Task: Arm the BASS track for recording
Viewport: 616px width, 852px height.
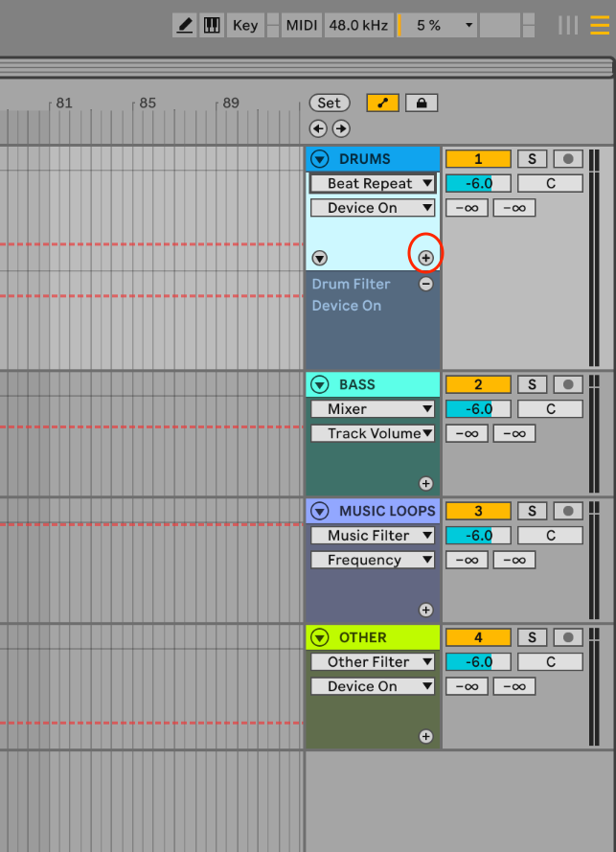Action: pos(568,385)
